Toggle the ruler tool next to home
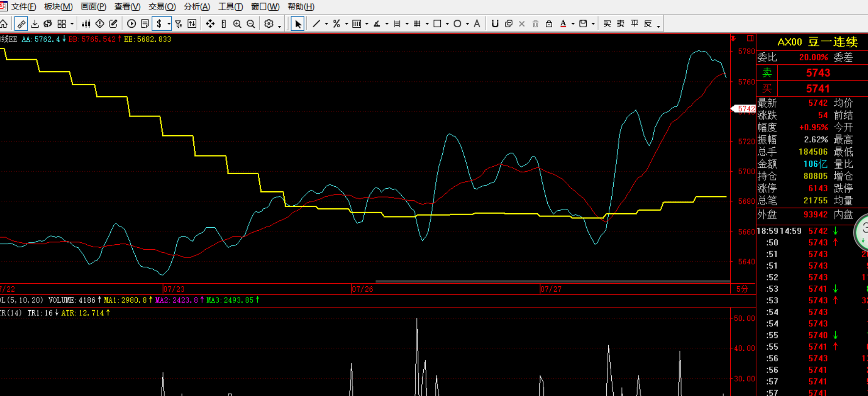 [21, 24]
